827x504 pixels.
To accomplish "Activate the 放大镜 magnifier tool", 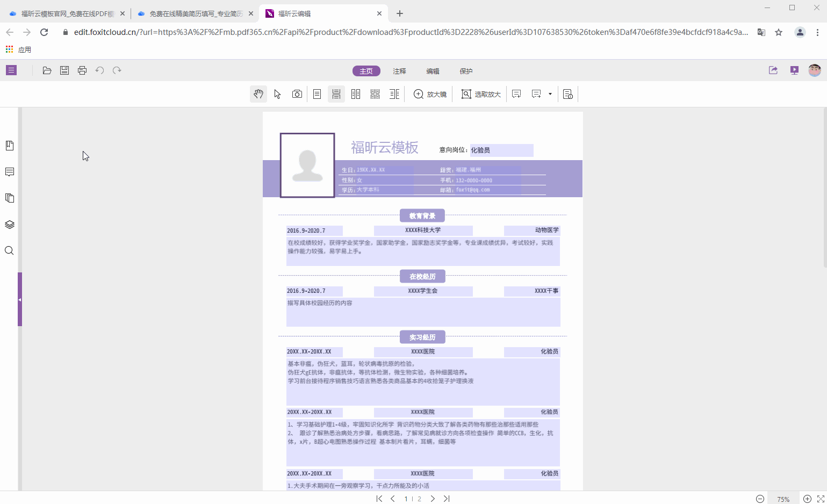I will (x=429, y=93).
